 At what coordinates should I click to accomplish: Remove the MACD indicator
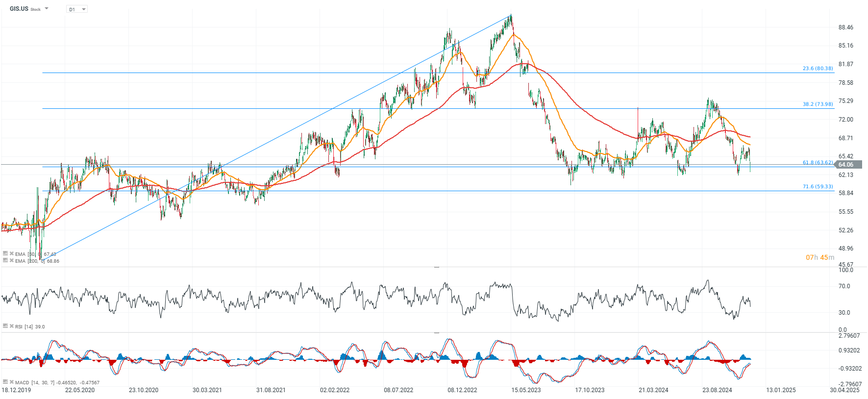click(12, 382)
